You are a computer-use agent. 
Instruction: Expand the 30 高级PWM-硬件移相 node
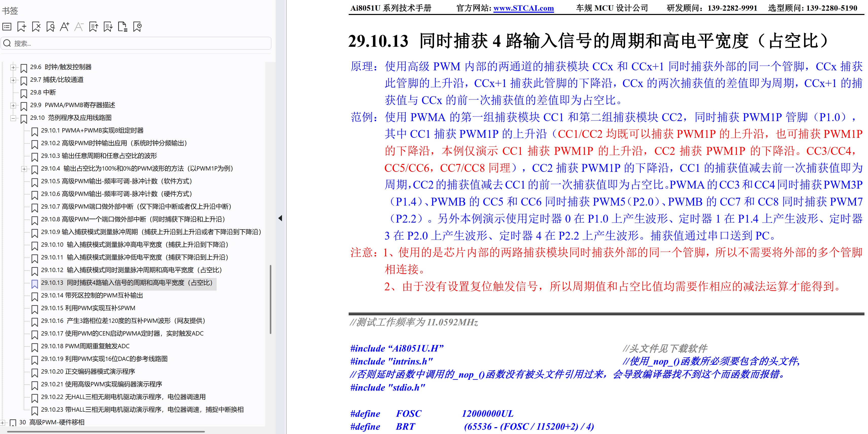[3, 423]
